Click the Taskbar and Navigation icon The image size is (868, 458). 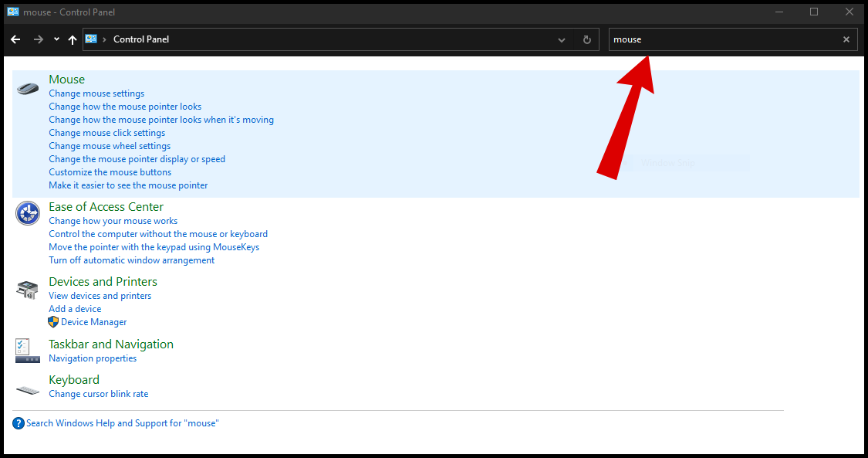pos(28,351)
